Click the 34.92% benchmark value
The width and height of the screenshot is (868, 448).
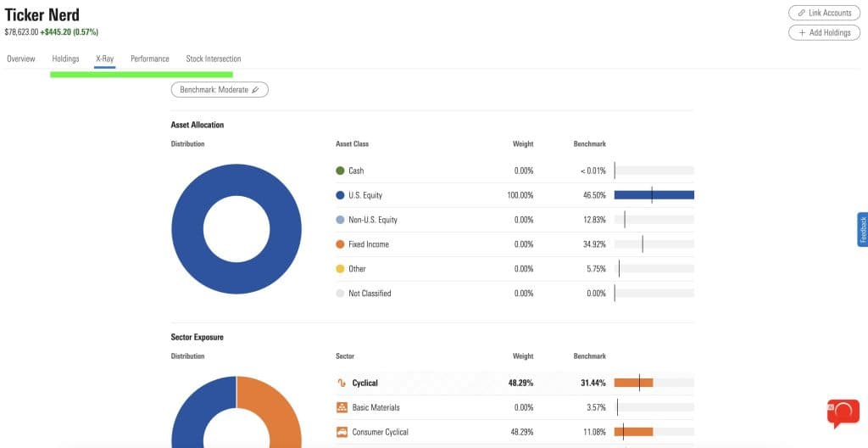594,244
